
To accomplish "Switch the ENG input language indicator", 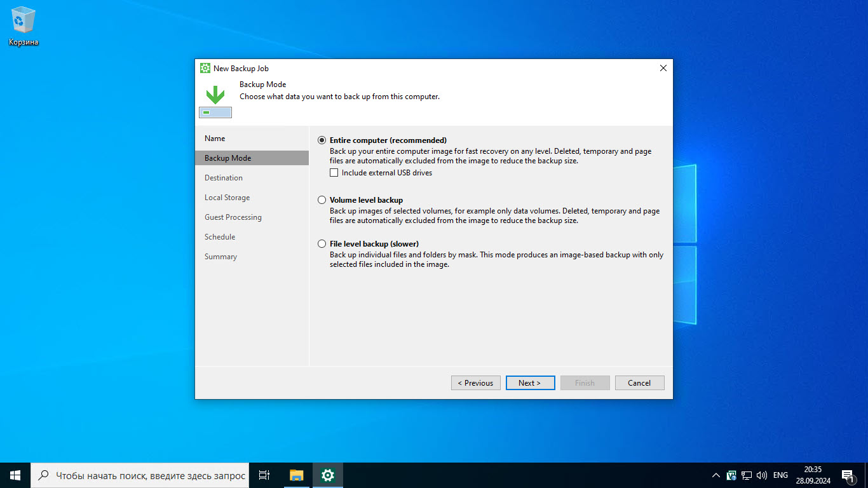I will [x=780, y=475].
